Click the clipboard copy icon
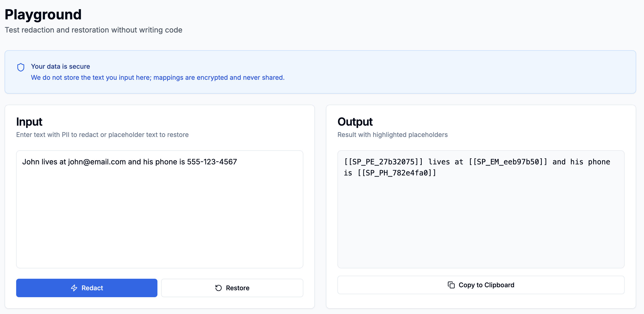Viewport: 644px width, 314px height. click(451, 285)
